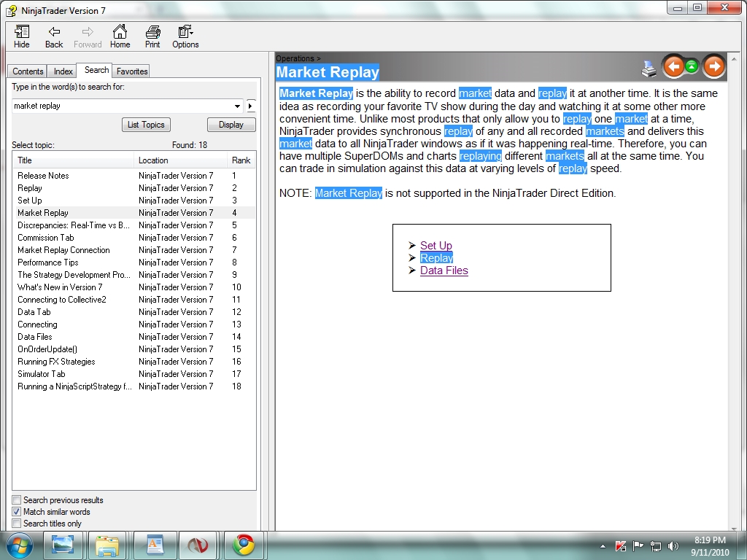Enable Search titles only checkbox
This screenshot has height=560, width=747.
tap(17, 524)
